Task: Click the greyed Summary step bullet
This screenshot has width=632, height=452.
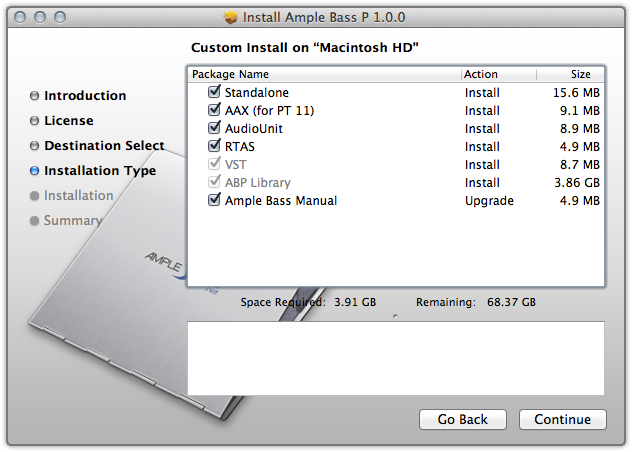Action: [x=35, y=221]
